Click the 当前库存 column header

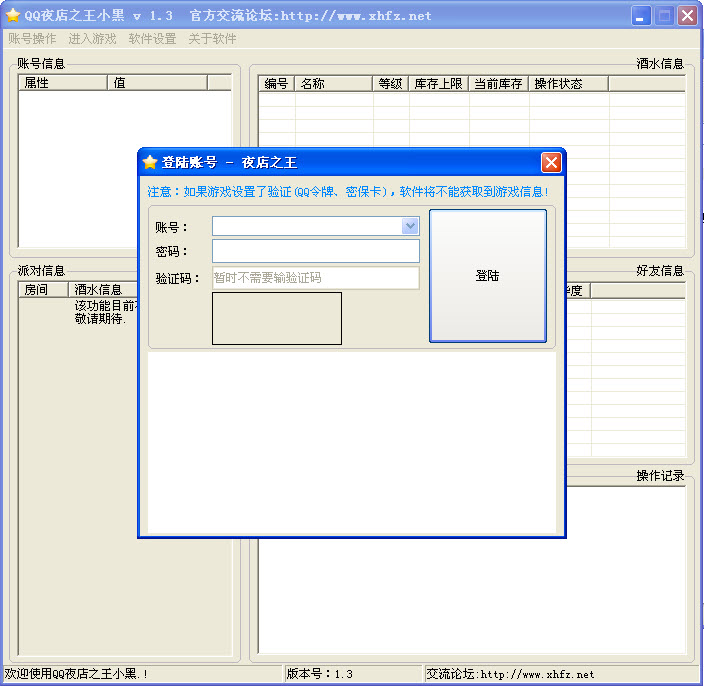pyautogui.click(x=498, y=84)
